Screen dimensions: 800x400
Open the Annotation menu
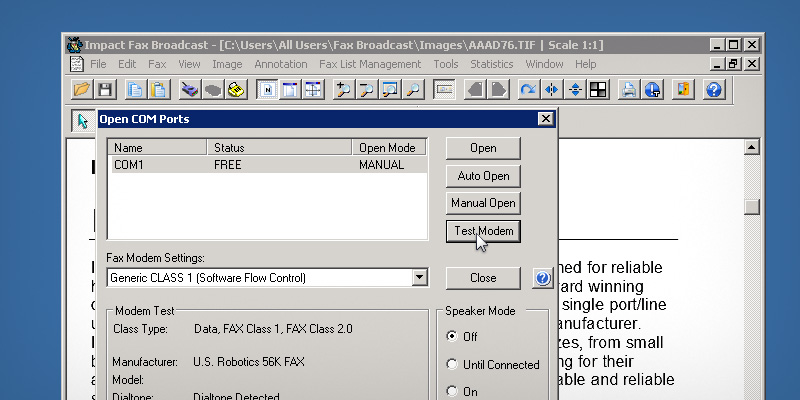pyautogui.click(x=281, y=64)
